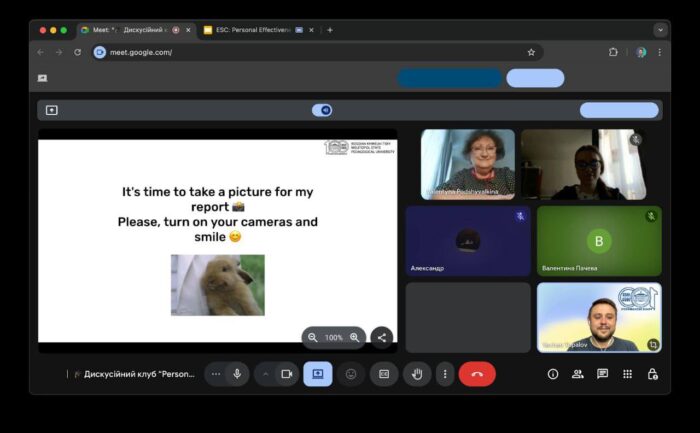Zoom in on the presentation
The image size is (700, 433).
(355, 338)
